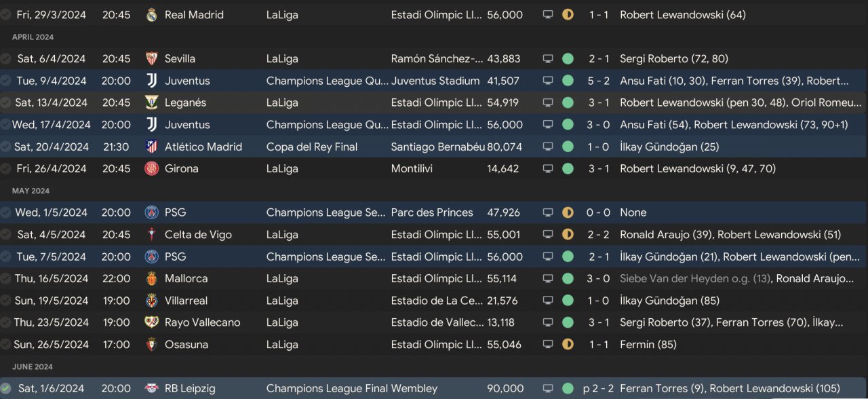868x399 pixels.
Task: Click the TV broadcast icon on Leganés row
Action: tap(548, 103)
